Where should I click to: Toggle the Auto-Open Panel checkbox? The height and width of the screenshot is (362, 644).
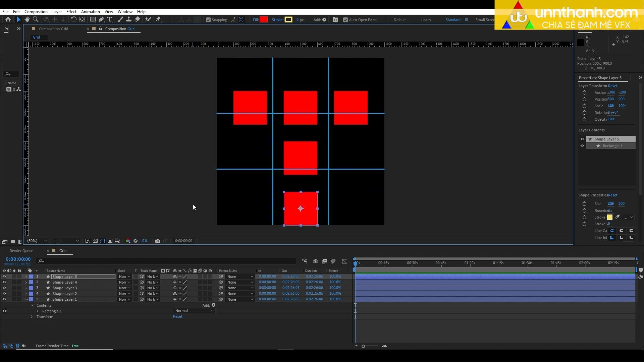point(345,20)
